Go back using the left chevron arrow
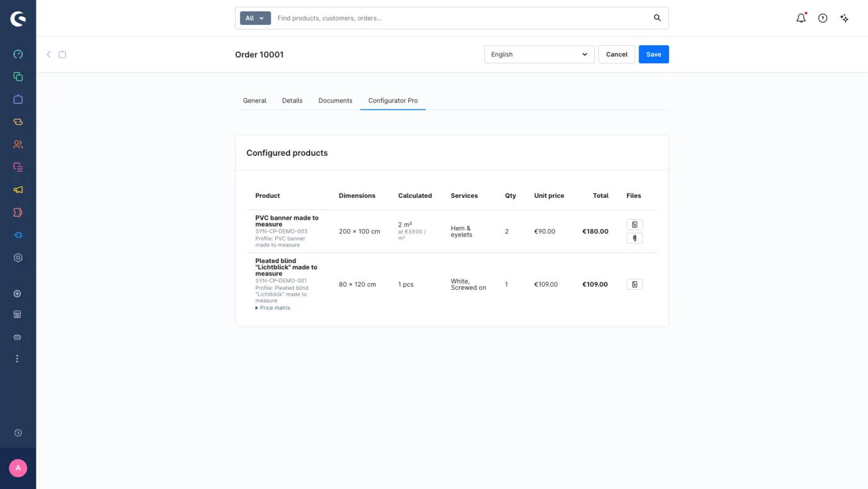This screenshot has width=868, height=489. [x=49, y=55]
